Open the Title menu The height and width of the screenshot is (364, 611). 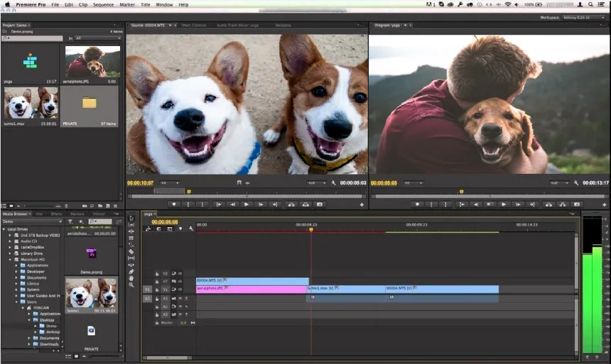point(146,5)
